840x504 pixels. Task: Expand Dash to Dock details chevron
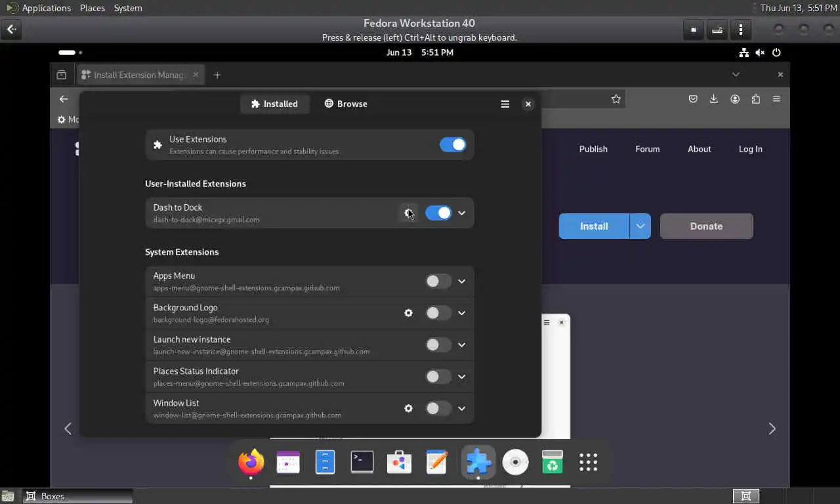coord(462,213)
